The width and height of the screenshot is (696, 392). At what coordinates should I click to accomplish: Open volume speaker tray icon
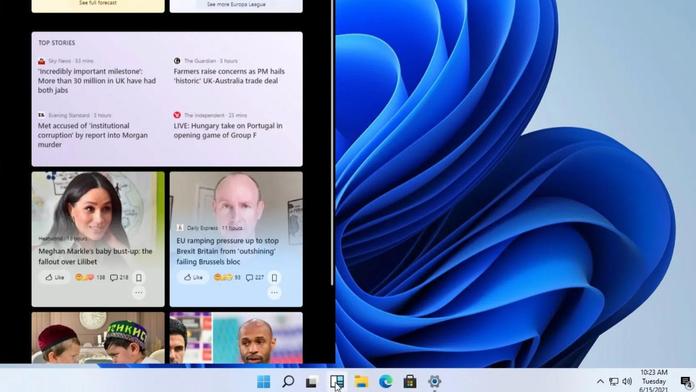click(x=627, y=381)
